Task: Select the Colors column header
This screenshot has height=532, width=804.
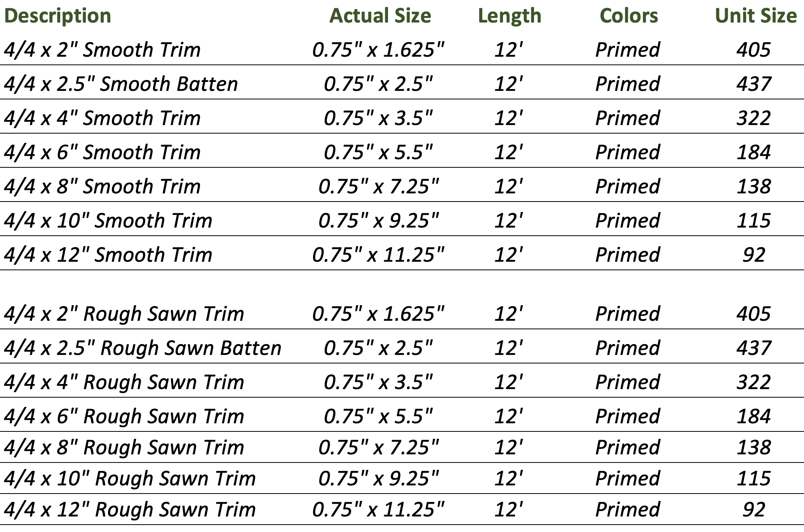Action: pyautogui.click(x=628, y=16)
